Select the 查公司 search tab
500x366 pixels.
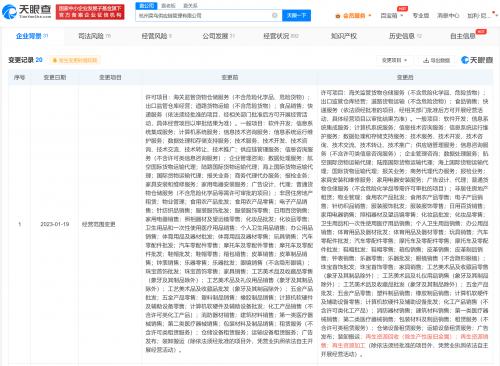[146, 6]
